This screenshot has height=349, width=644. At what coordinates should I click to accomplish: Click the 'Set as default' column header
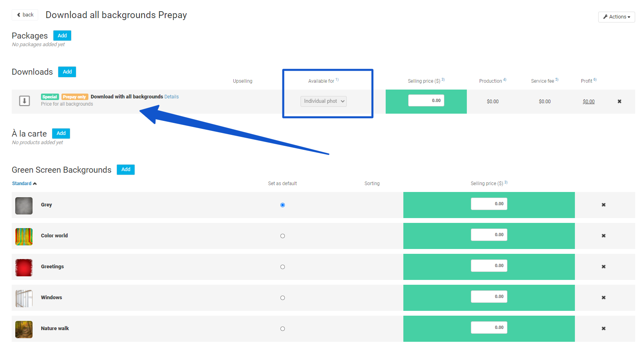[x=282, y=184]
